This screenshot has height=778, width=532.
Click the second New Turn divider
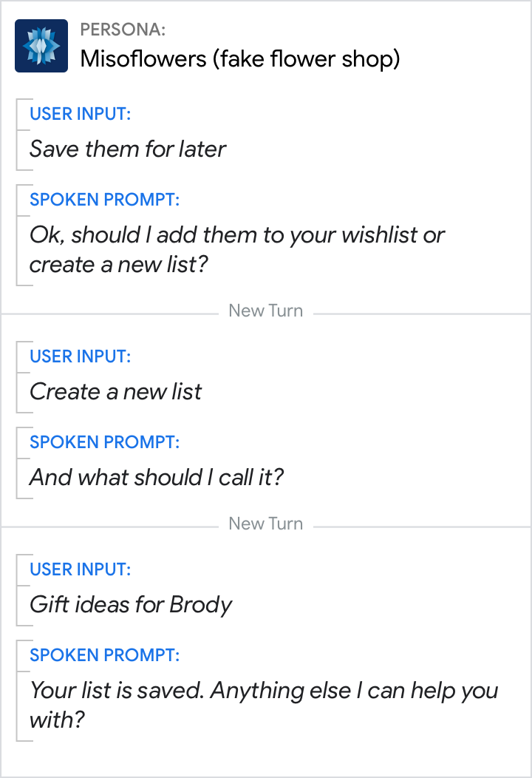[265, 524]
